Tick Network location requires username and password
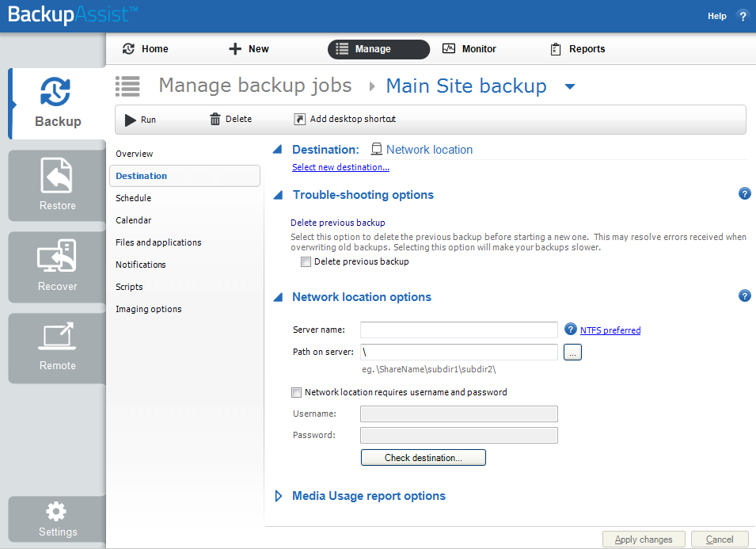 (296, 393)
